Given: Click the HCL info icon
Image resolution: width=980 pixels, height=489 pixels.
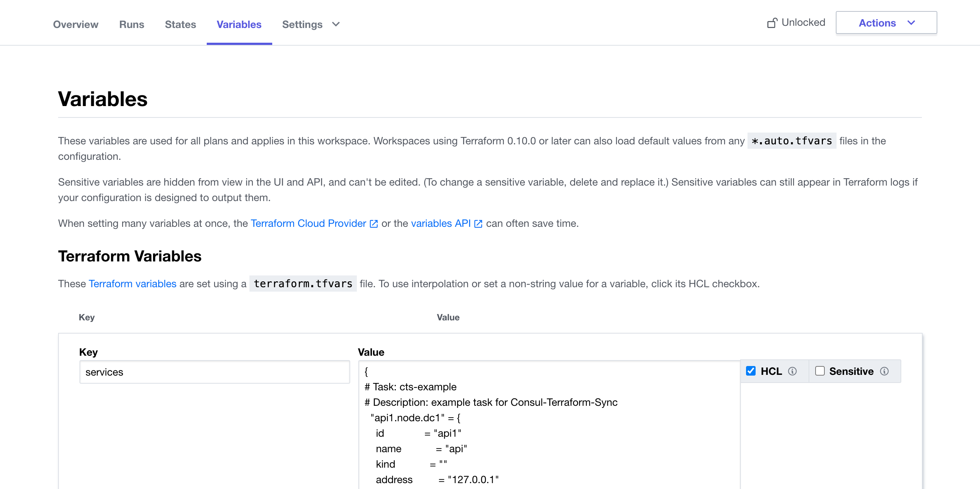Looking at the screenshot, I should pos(792,371).
